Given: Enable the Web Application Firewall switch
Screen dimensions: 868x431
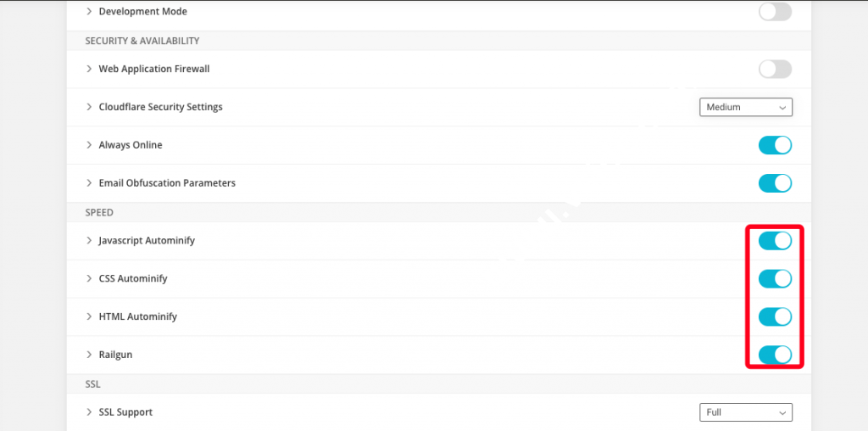Looking at the screenshot, I should (775, 69).
